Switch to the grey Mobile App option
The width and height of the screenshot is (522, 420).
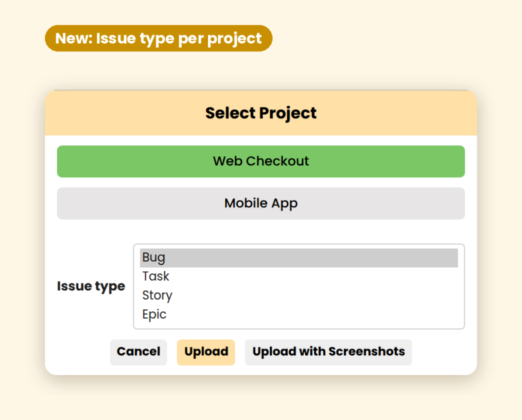tap(261, 203)
